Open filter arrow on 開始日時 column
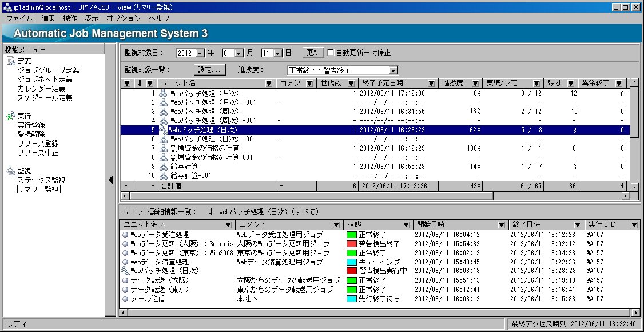Image resolution: width=644 pixels, height=332 pixels. click(x=502, y=225)
